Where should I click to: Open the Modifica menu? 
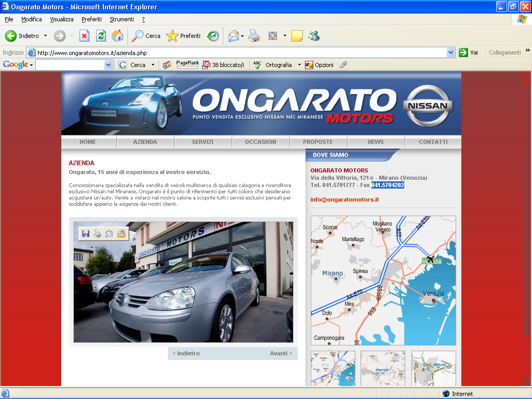tap(32, 19)
